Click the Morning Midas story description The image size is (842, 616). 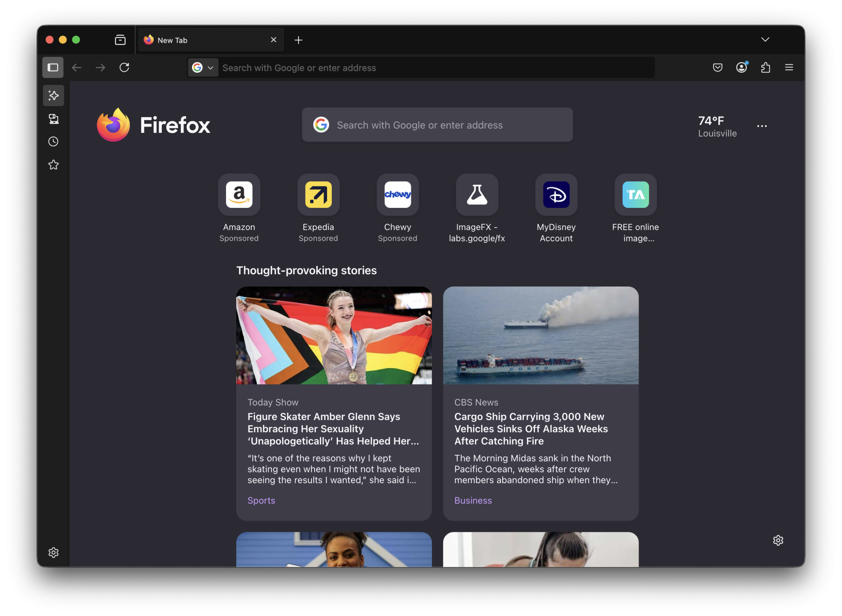click(x=536, y=469)
